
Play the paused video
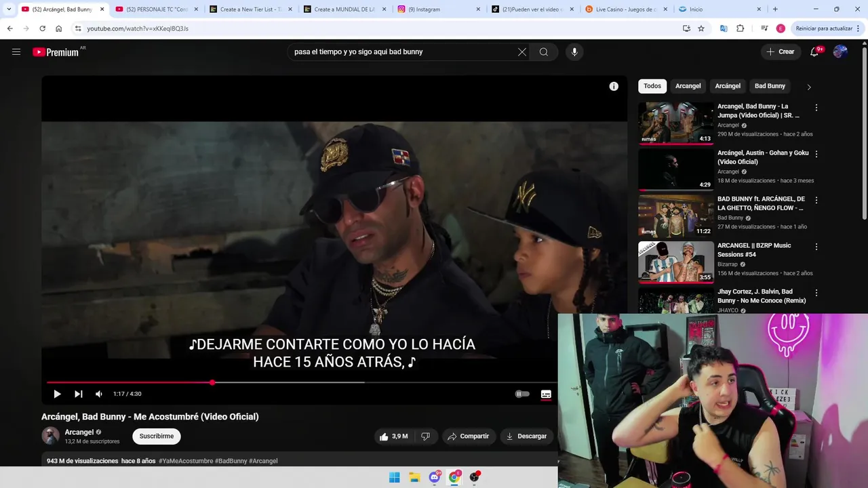[57, 394]
